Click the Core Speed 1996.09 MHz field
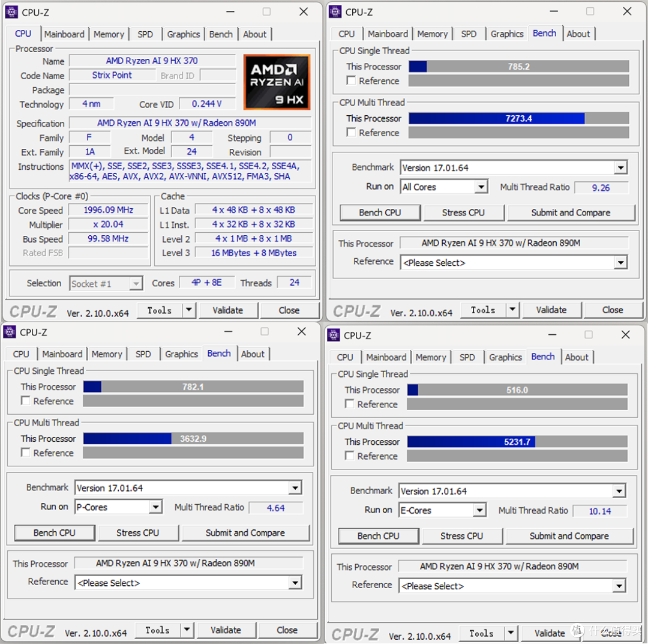This screenshot has height=644, width=648. tap(108, 210)
